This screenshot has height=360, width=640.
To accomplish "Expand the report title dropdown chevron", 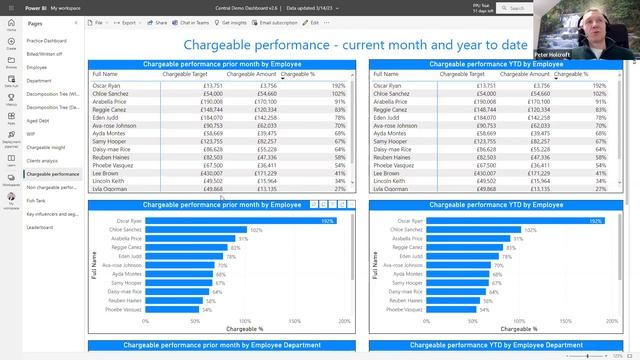I will [337, 8].
